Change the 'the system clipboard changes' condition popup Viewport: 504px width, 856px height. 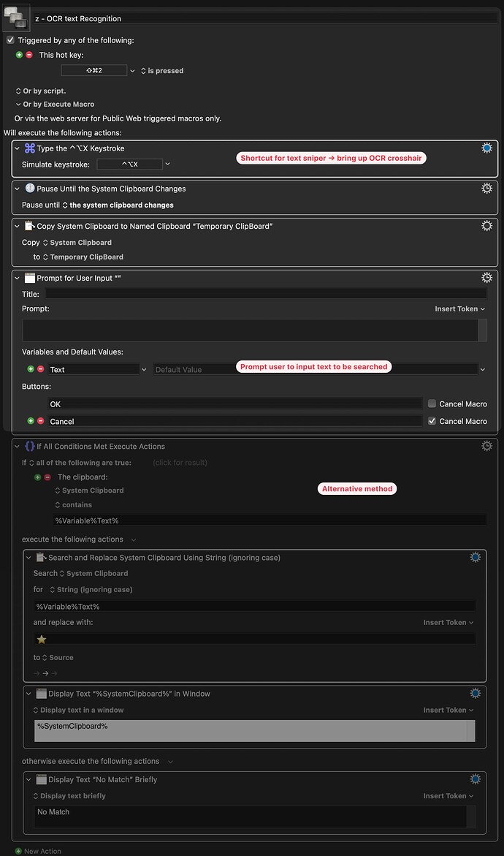click(x=118, y=205)
